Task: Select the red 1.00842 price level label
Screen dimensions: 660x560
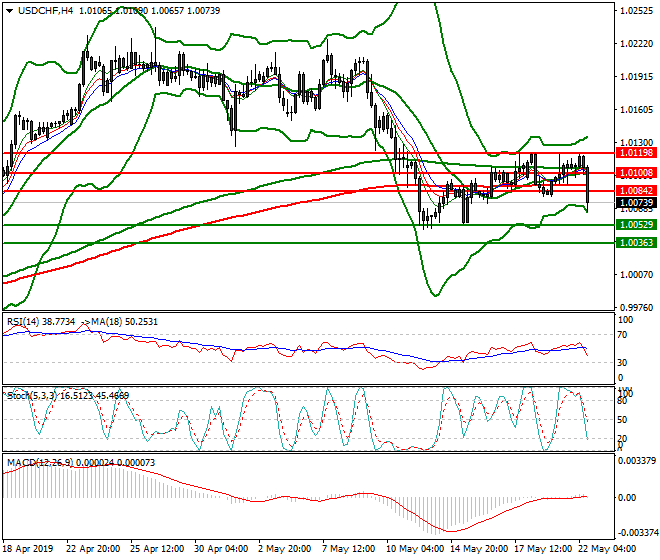Action: [x=637, y=191]
